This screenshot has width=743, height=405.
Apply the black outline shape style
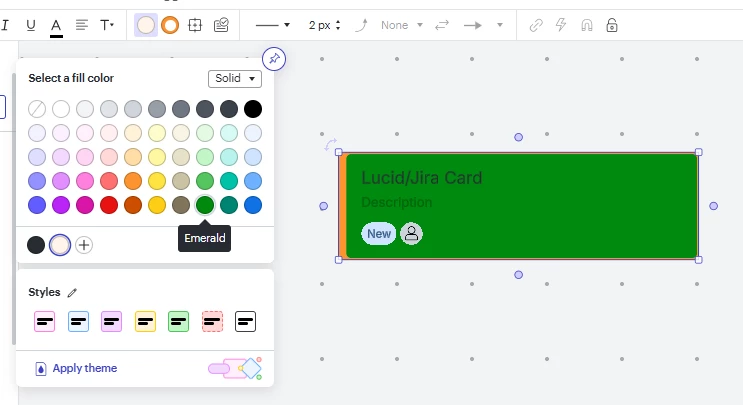pos(245,322)
